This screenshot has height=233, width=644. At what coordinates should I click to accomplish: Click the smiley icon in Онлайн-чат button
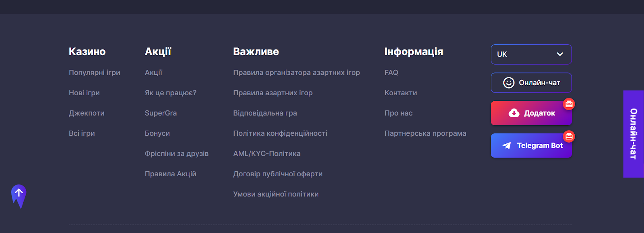(x=509, y=83)
